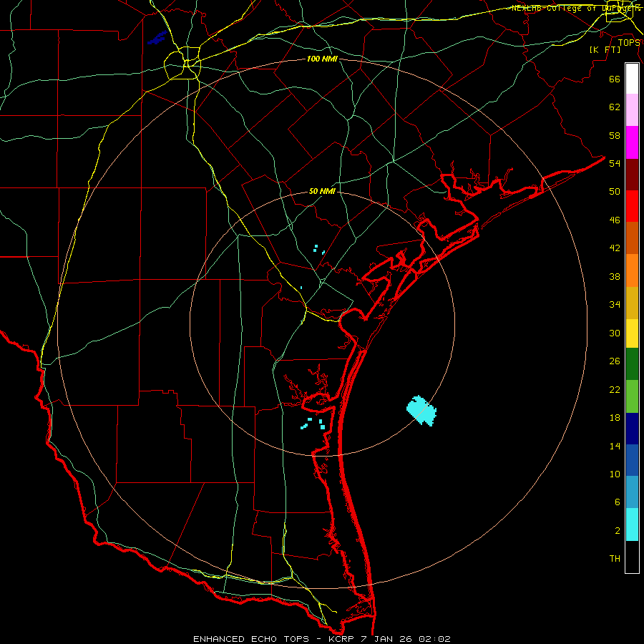The image size is (644, 644).
Task: Click the legend value "34"
Action: click(615, 305)
